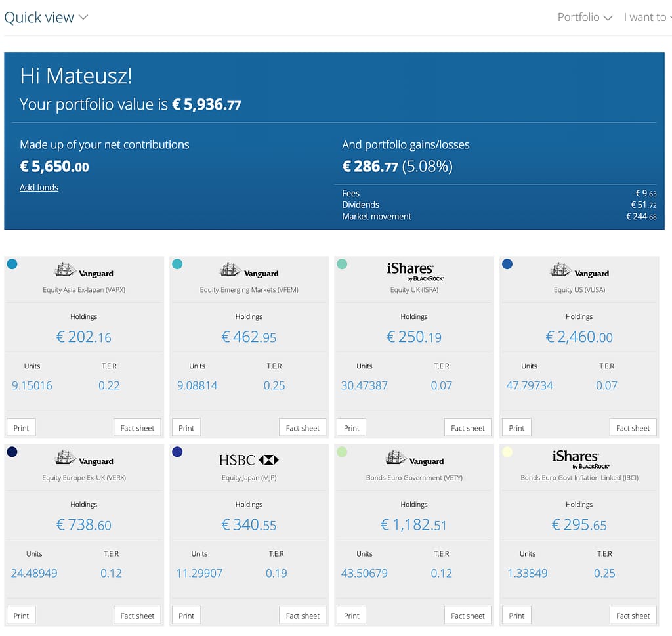Click the indigo dot on HSBC Japan card
The width and height of the screenshot is (672, 636).
[177, 452]
